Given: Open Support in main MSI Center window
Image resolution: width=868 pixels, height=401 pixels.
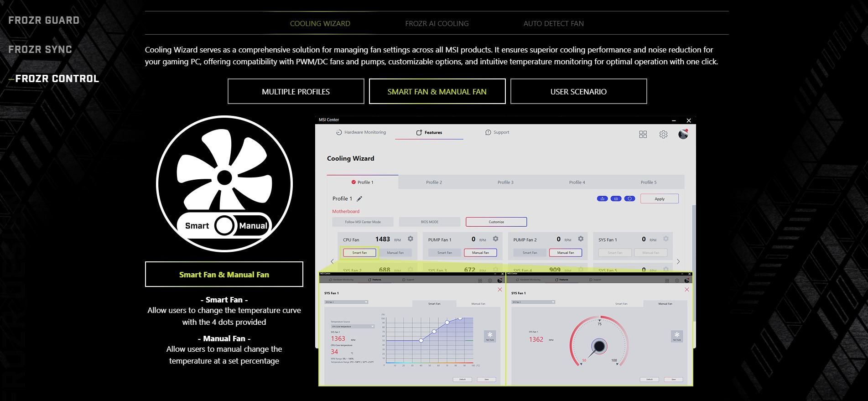Looking at the screenshot, I should [x=497, y=132].
